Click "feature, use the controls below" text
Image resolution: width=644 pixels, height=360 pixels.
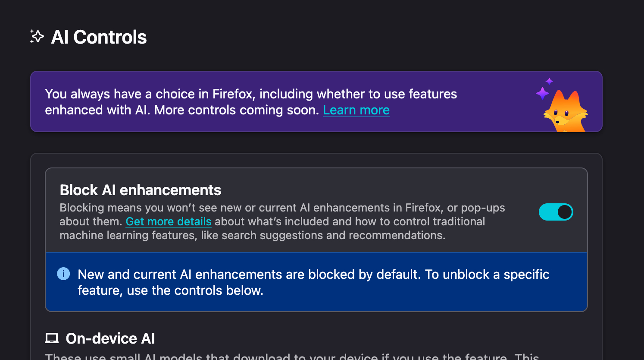(x=170, y=291)
